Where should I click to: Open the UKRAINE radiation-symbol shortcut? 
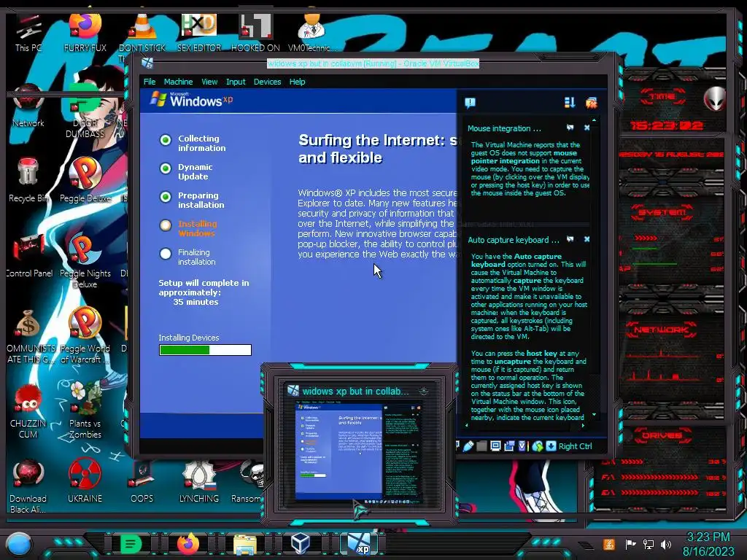click(x=85, y=481)
